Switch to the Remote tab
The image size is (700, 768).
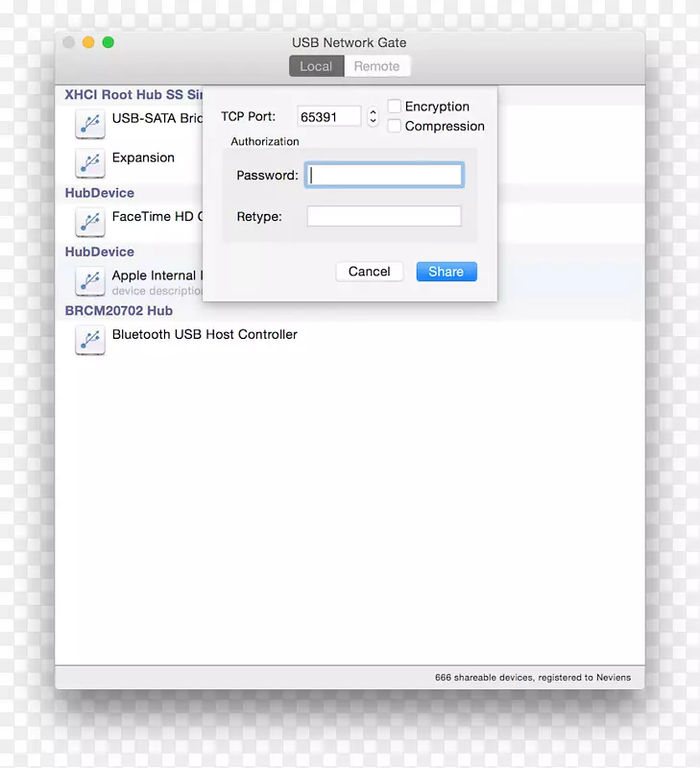point(376,66)
